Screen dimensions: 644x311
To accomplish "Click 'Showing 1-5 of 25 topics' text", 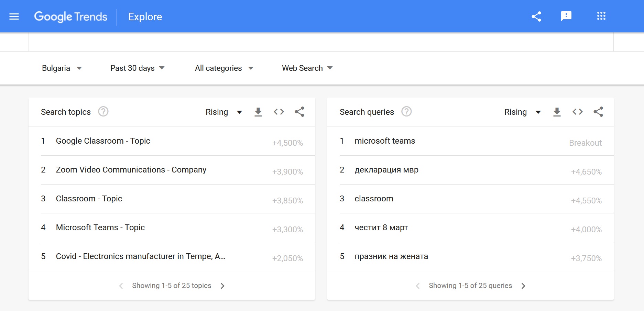I will (172, 286).
